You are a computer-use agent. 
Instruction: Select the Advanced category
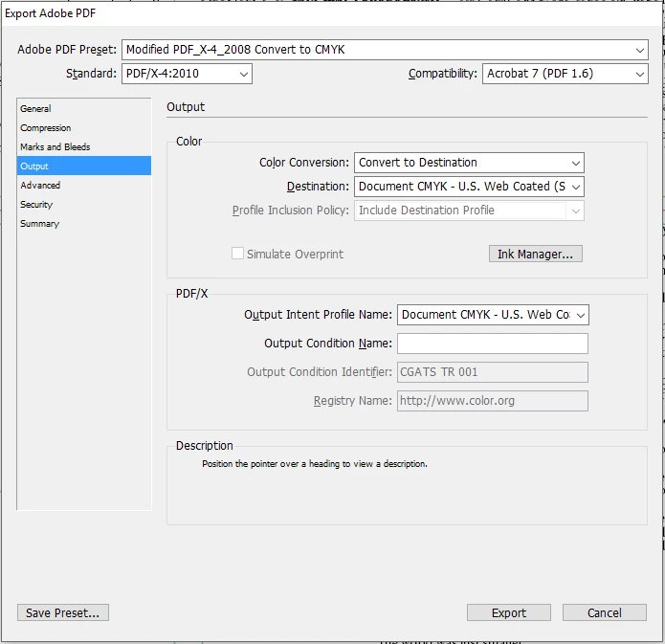click(84, 185)
